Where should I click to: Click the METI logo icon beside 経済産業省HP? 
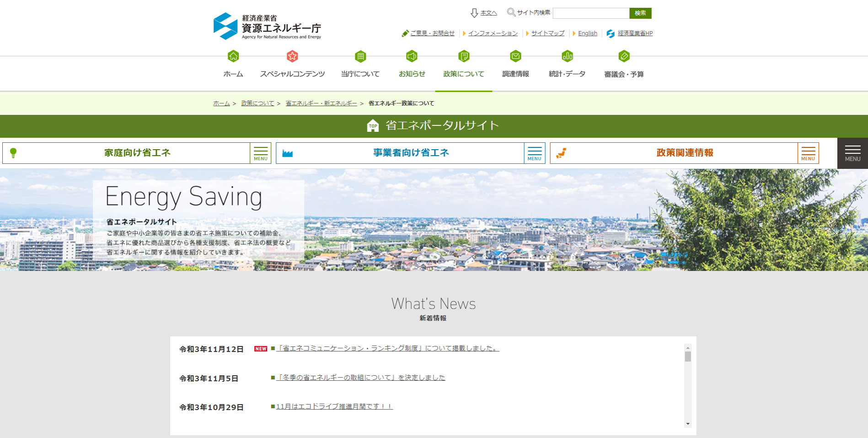pos(611,33)
